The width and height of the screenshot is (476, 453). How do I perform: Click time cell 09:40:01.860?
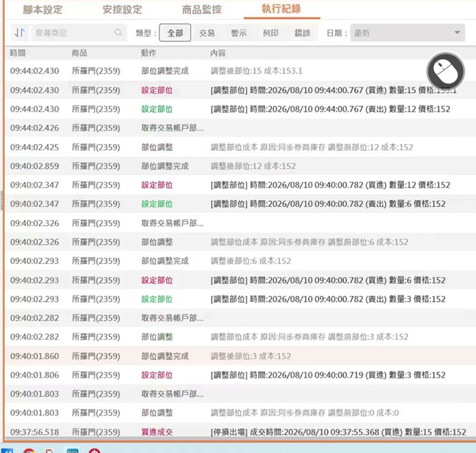34,356
